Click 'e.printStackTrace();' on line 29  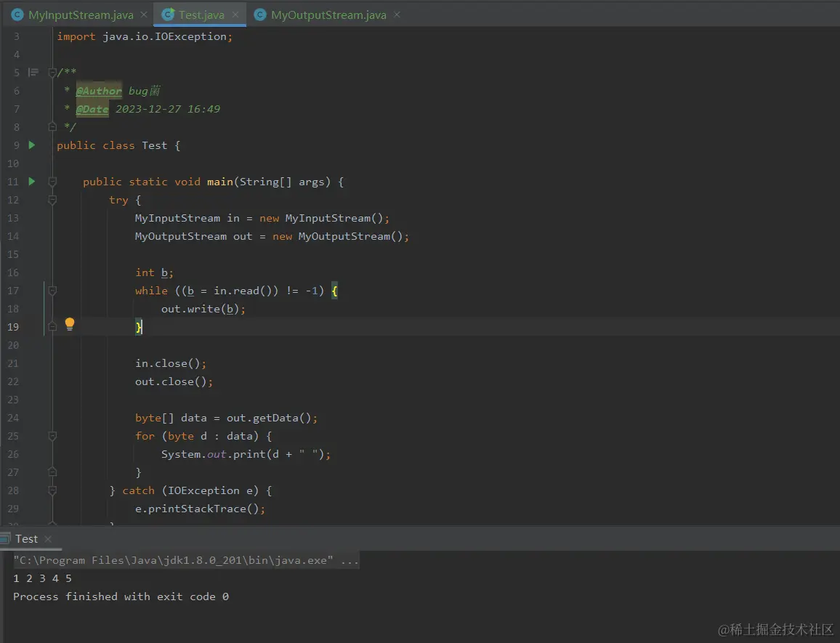pos(200,509)
